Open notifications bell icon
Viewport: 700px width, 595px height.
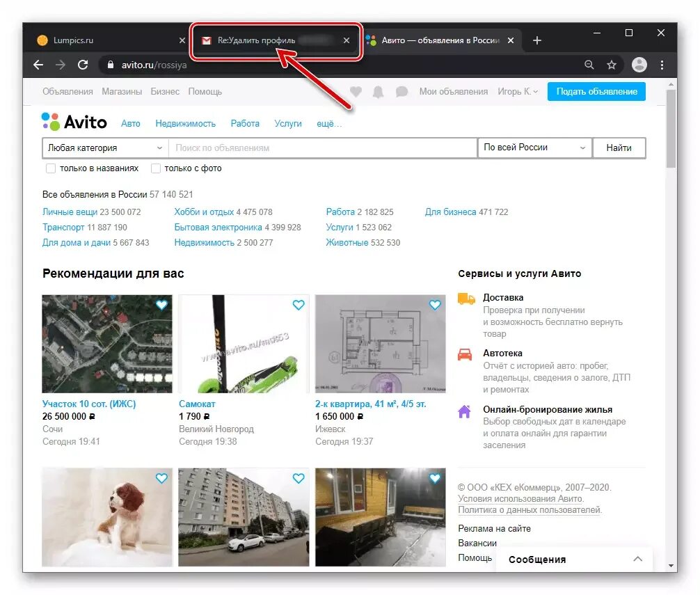tap(378, 91)
